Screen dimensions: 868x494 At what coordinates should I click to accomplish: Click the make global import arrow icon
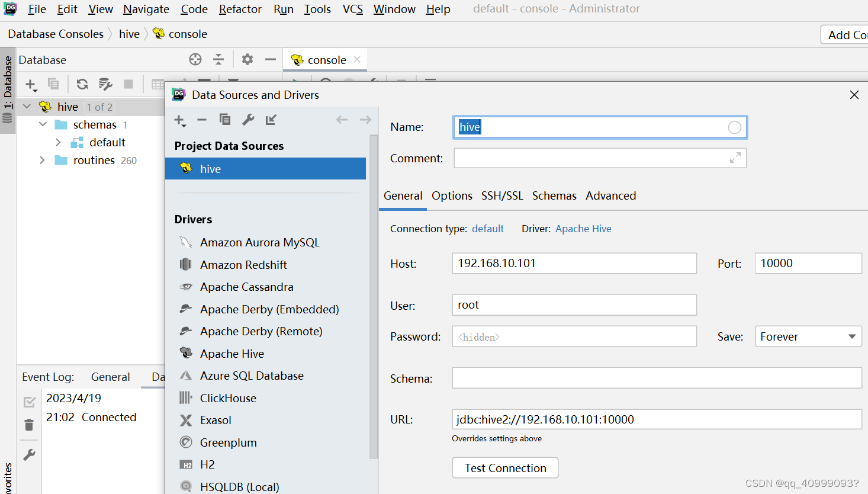[271, 120]
